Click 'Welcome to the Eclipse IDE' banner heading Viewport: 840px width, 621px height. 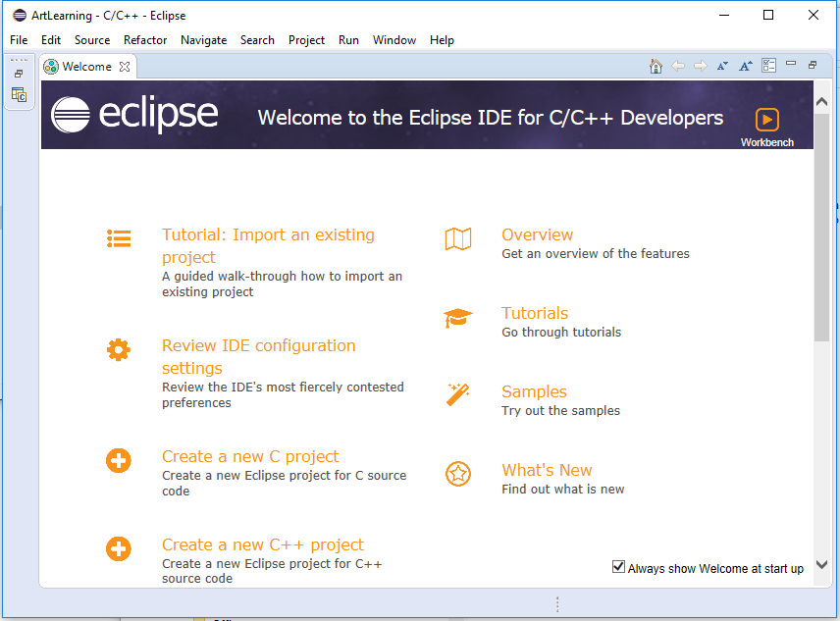(491, 118)
